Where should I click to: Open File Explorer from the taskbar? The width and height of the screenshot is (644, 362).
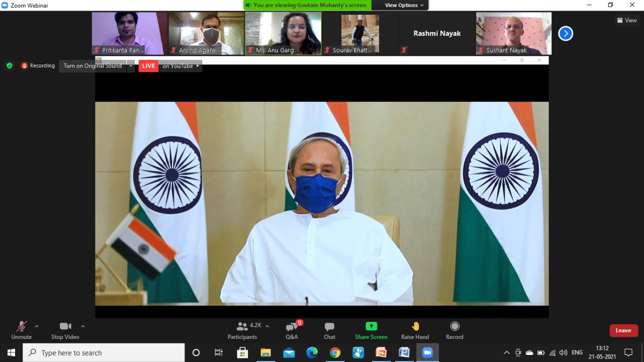[266, 352]
